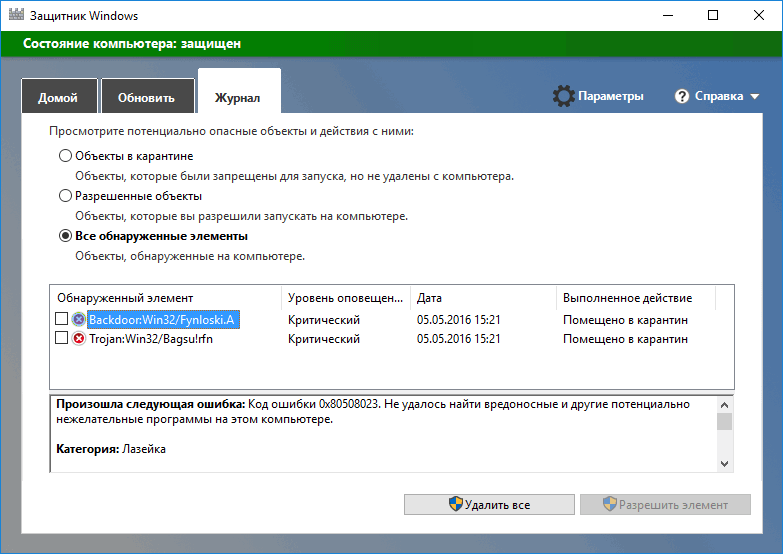Image resolution: width=783 pixels, height=554 pixels.
Task: Choose Разрешенные объекты radio option
Action: click(x=65, y=196)
